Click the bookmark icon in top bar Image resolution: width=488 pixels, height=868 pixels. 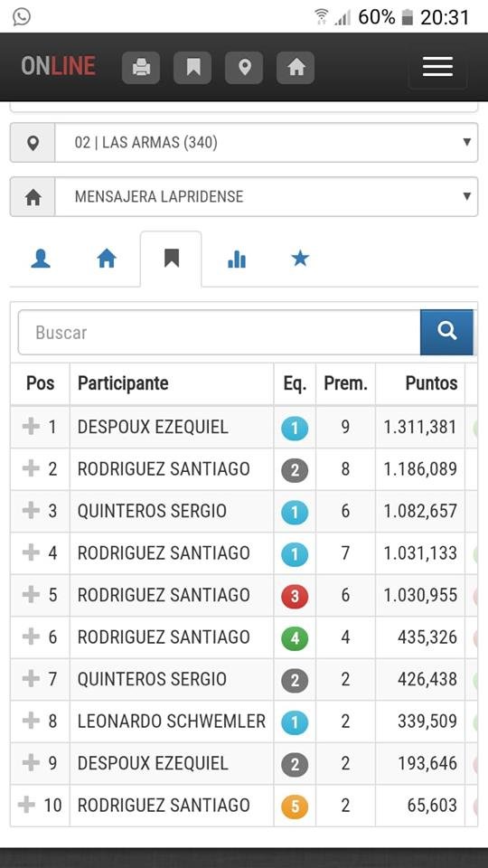tap(192, 68)
